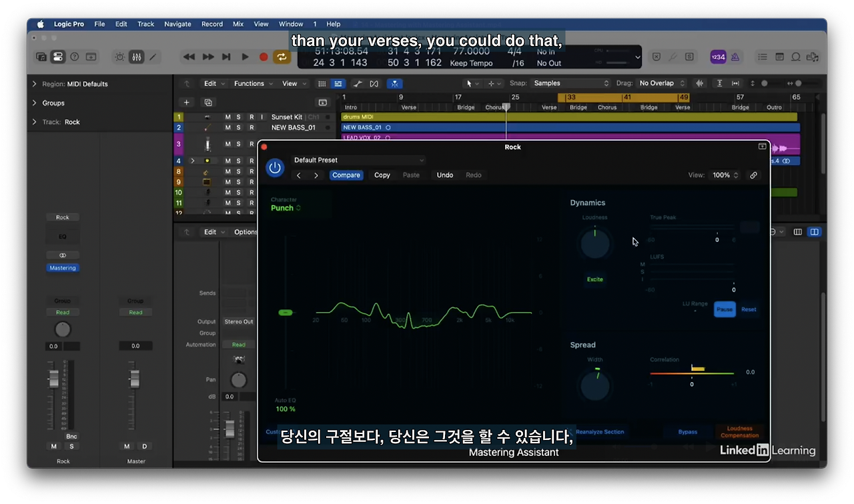The image size is (854, 504).
Task: Click the Solo S button in control bar
Action: pyautogui.click(x=689, y=57)
